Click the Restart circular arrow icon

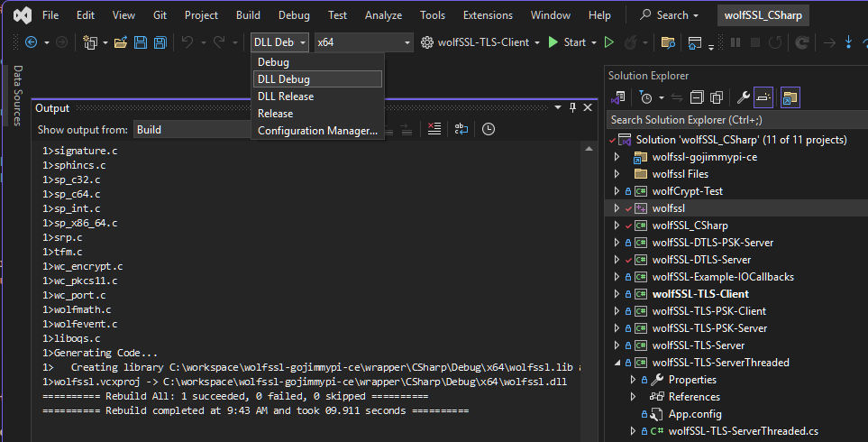point(775,42)
